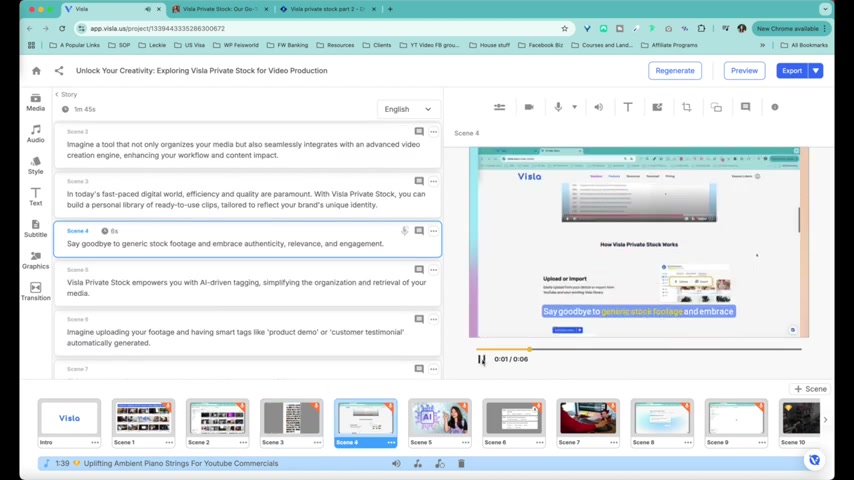The height and width of the screenshot is (480, 854).
Task: Click the Export button
Action: point(792,71)
